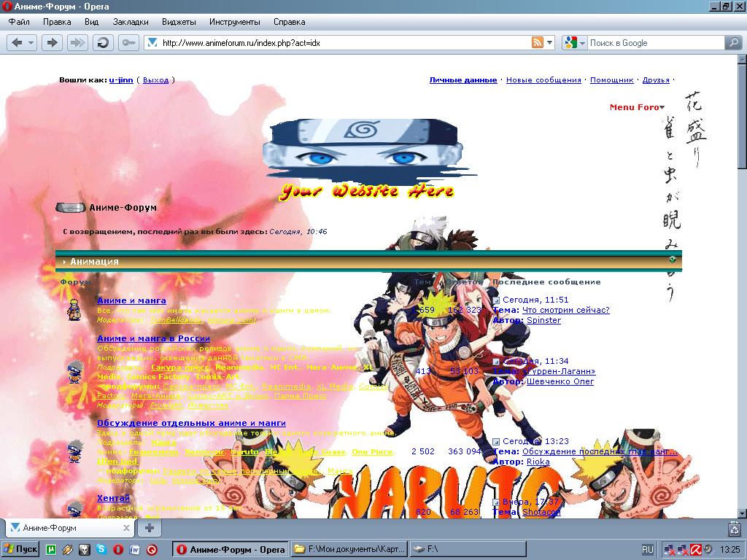Open a new tab with the plus button
The height and width of the screenshot is (560, 747).
[x=149, y=528]
